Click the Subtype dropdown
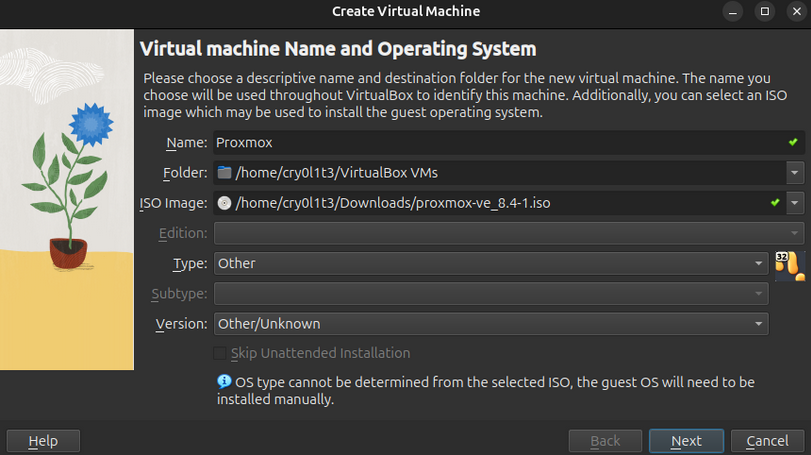 (x=490, y=294)
